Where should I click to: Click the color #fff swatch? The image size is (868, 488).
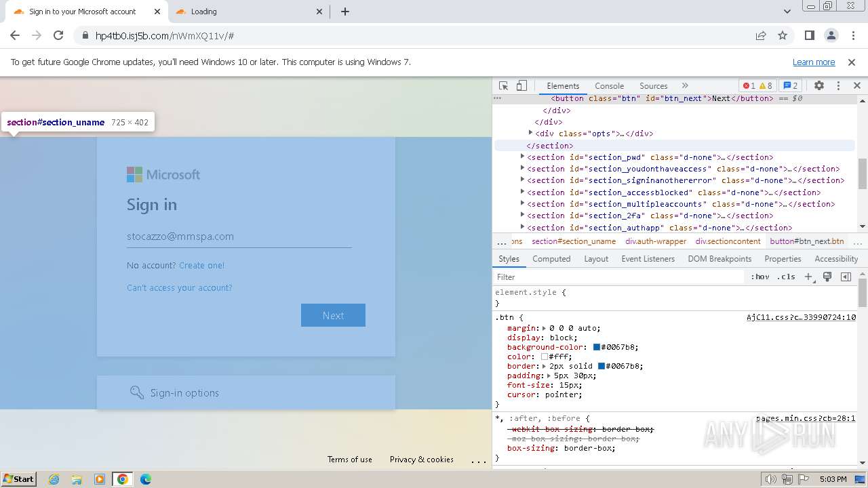click(545, 357)
